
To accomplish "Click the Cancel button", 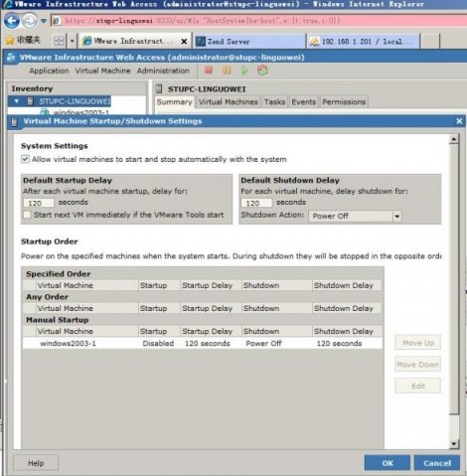I will (x=437, y=463).
